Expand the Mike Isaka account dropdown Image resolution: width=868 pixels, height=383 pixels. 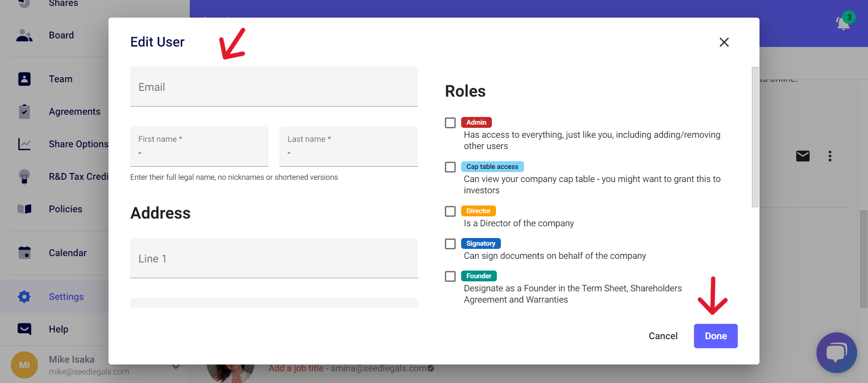click(176, 366)
